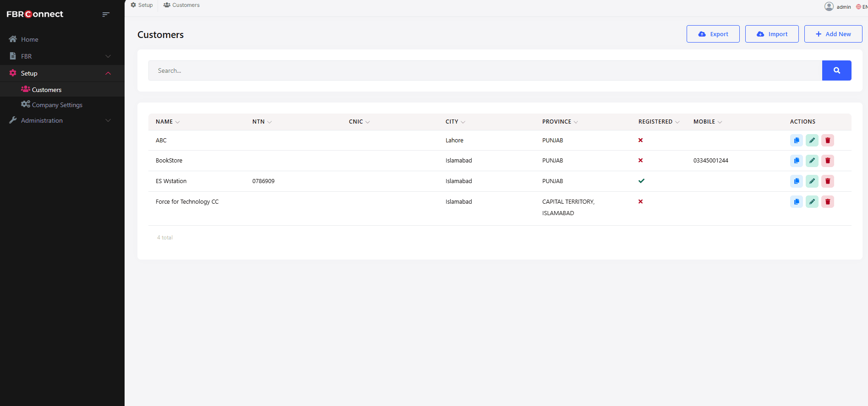This screenshot has width=868, height=406.
Task: Sort by the PROVINCE column
Action: [x=560, y=122]
